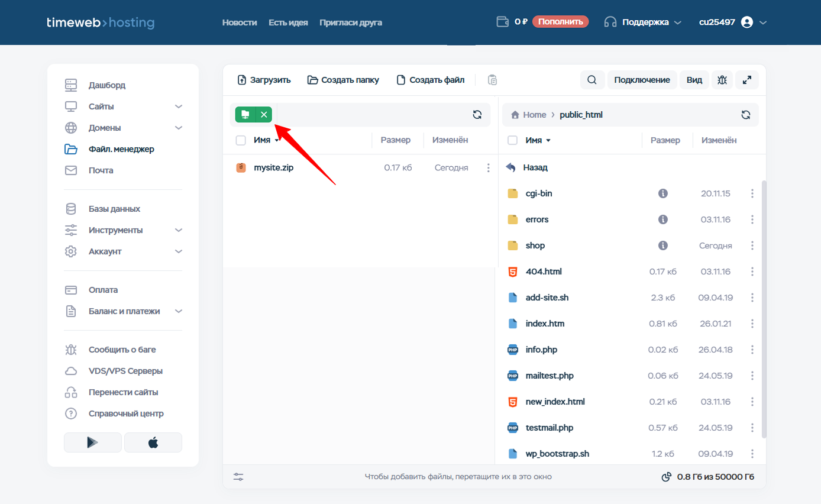Open the bug report icon in toolbar
This screenshot has width=821, height=504.
(722, 80)
